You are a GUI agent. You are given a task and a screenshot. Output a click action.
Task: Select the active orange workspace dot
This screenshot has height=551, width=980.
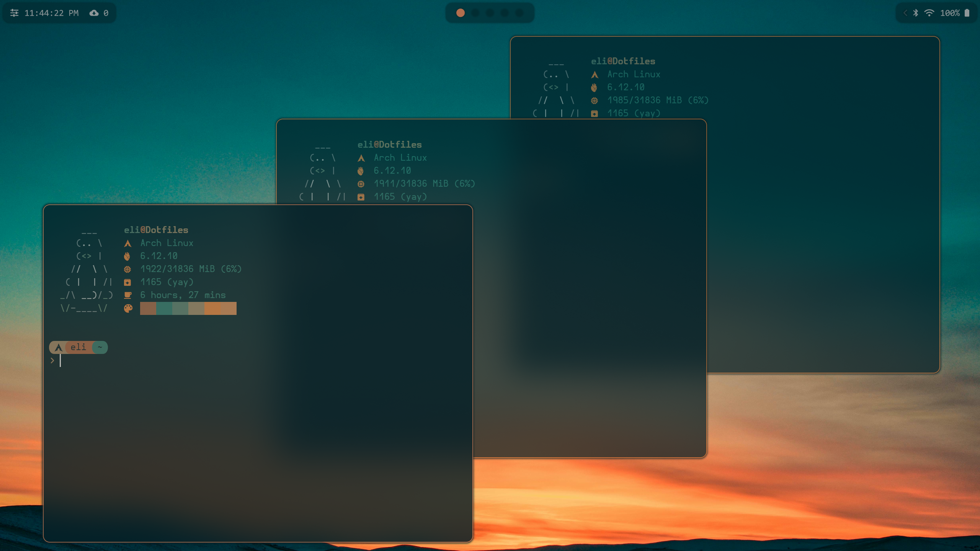461,13
